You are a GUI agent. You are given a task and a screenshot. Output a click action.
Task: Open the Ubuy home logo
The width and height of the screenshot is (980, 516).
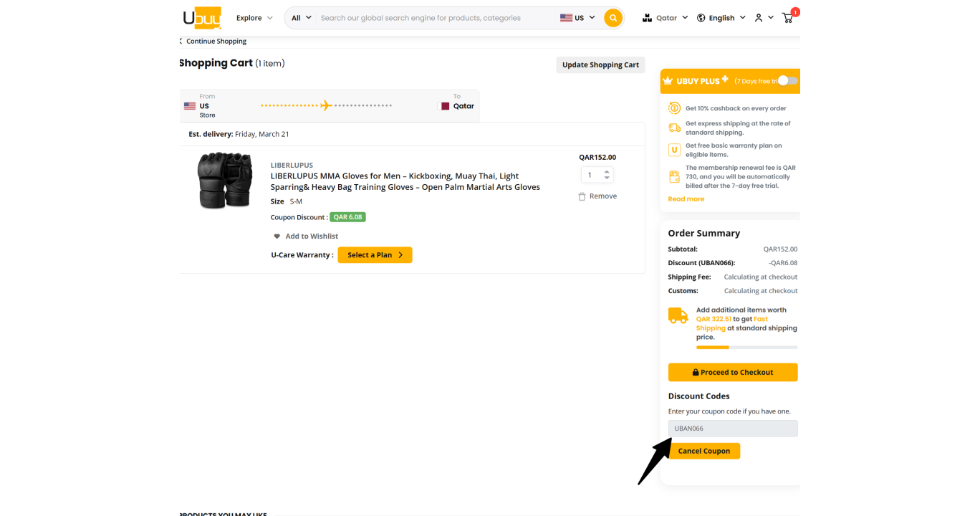(x=202, y=17)
